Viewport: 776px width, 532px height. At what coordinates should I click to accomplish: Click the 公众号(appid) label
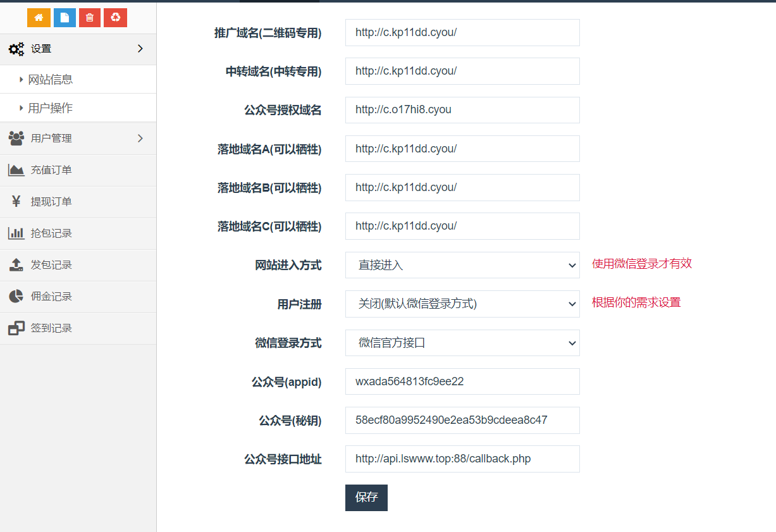[x=286, y=382]
